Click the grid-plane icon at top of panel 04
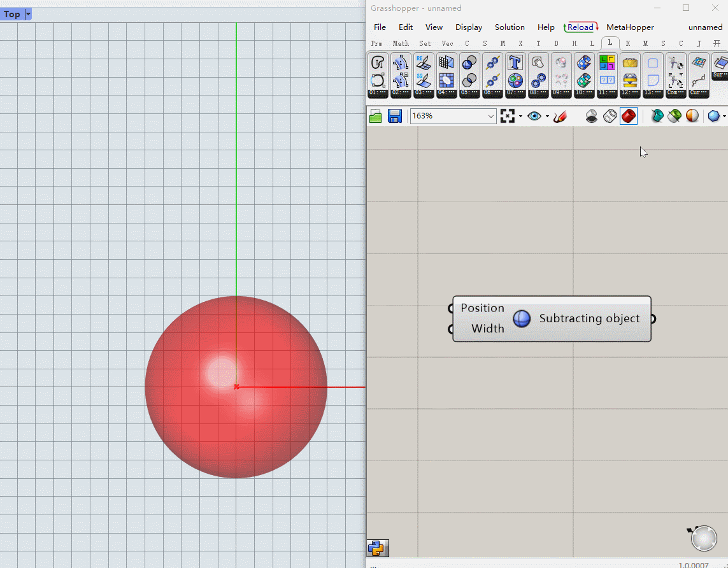Image resolution: width=728 pixels, height=568 pixels. [446, 62]
